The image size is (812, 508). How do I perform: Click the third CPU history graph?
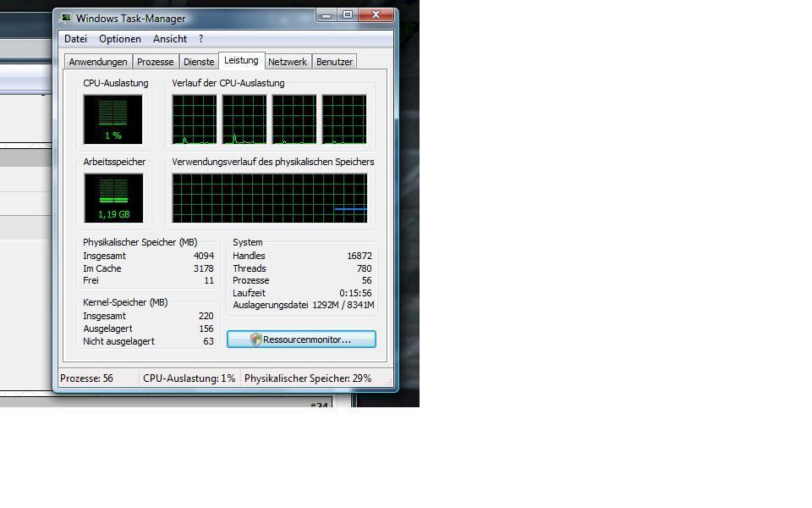pos(294,119)
